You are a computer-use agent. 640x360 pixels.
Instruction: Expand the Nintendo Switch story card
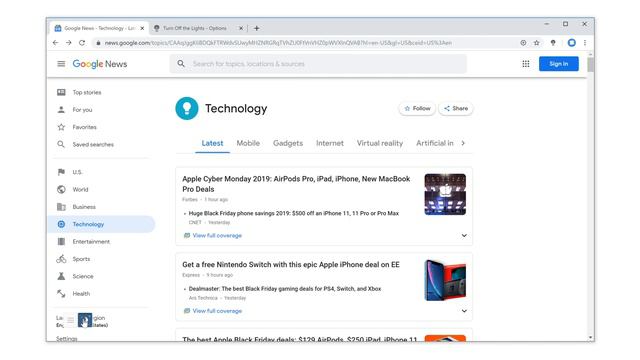(464, 311)
